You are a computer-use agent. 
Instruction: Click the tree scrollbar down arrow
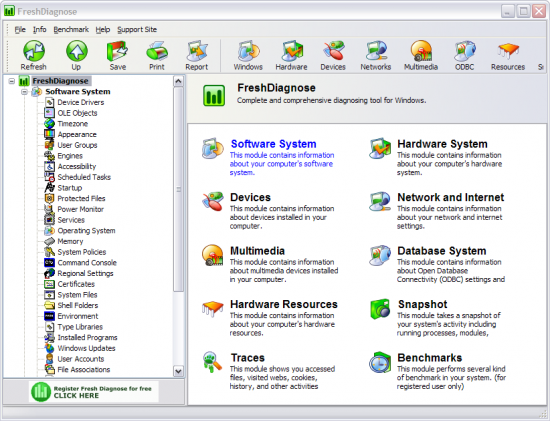178,371
